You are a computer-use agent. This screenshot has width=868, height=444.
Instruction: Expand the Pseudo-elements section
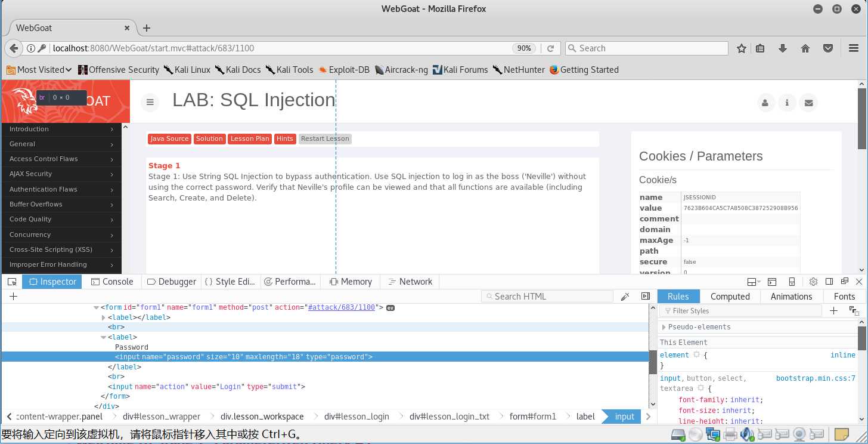click(664, 327)
